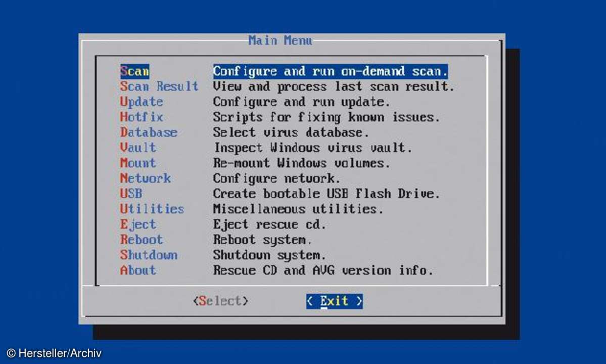
Task: Click the highlighted Exit button
Action: [x=334, y=301]
